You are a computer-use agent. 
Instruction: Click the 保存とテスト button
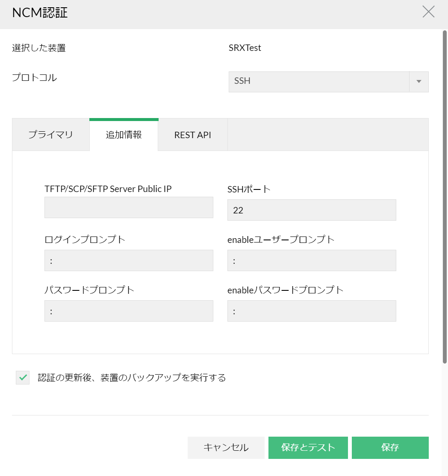(x=308, y=448)
